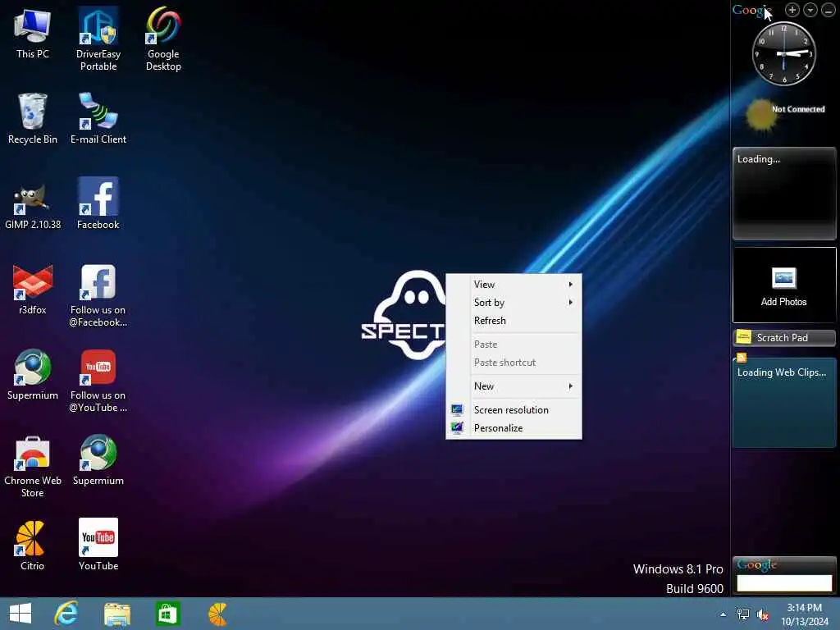The image size is (840, 630).
Task: Open File Explorer from the taskbar
Action: click(x=116, y=614)
